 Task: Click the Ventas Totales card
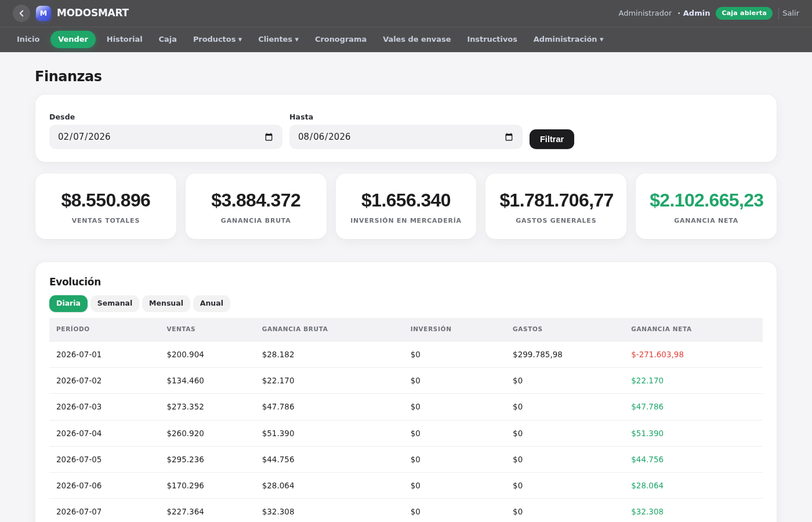click(106, 206)
